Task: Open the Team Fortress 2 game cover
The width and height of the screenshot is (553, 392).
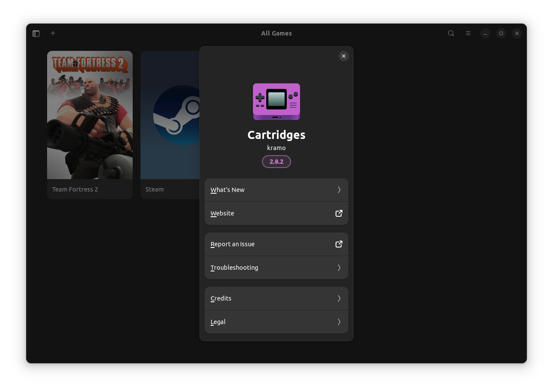Action: point(89,115)
